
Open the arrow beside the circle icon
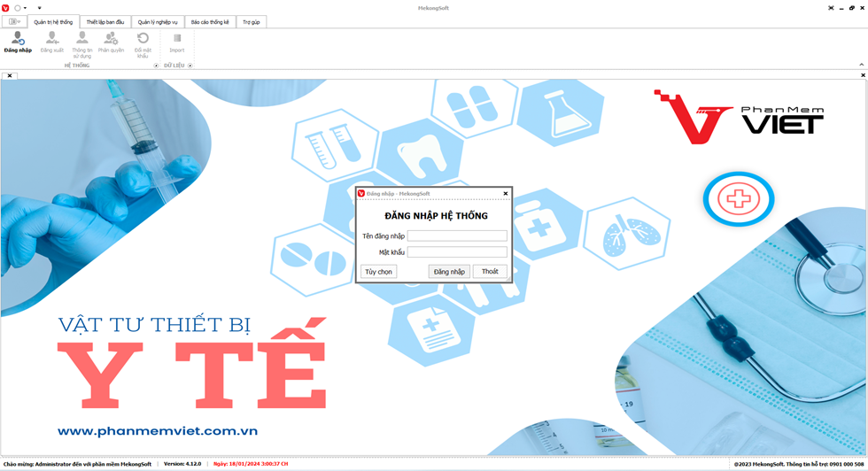pos(26,8)
